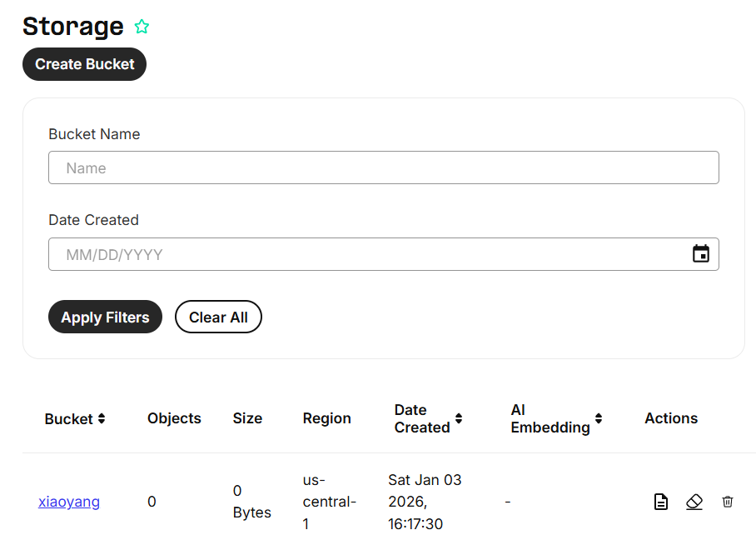Focus the Bucket Name text field

click(383, 167)
